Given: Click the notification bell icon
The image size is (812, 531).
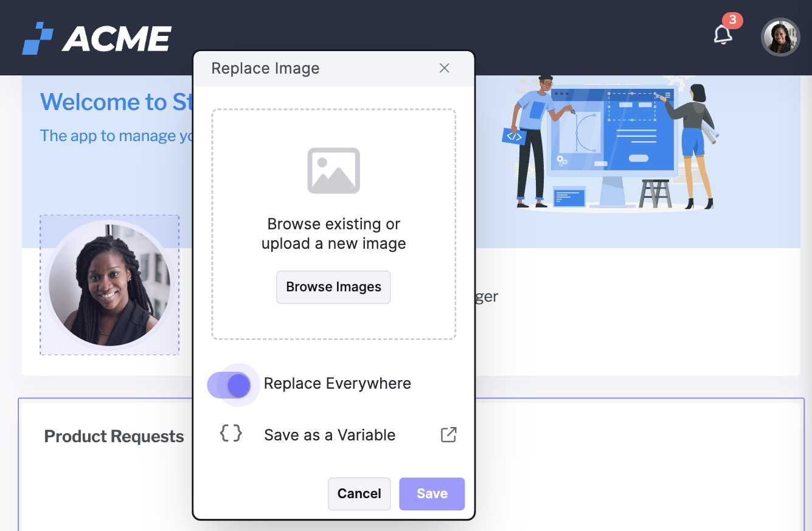Looking at the screenshot, I should click(x=723, y=35).
